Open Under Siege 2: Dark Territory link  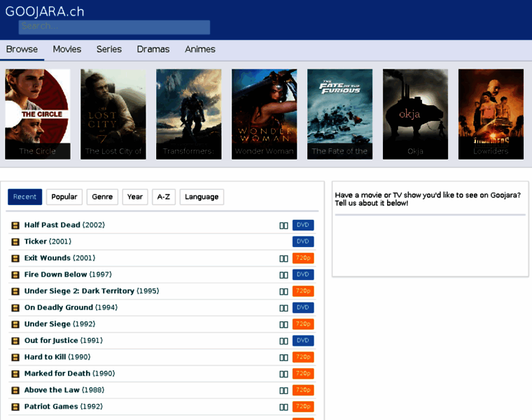(x=92, y=291)
